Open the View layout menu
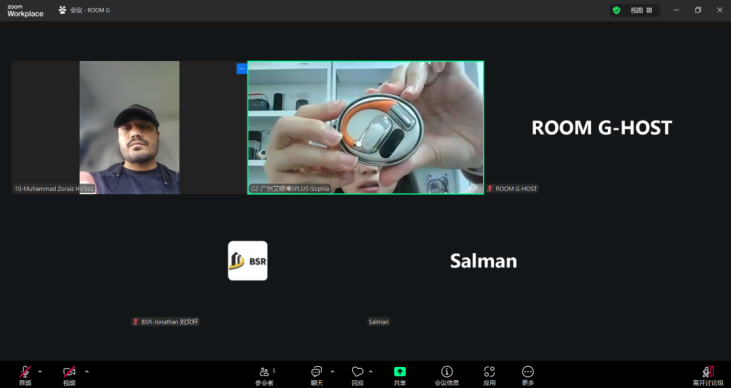 (x=640, y=10)
